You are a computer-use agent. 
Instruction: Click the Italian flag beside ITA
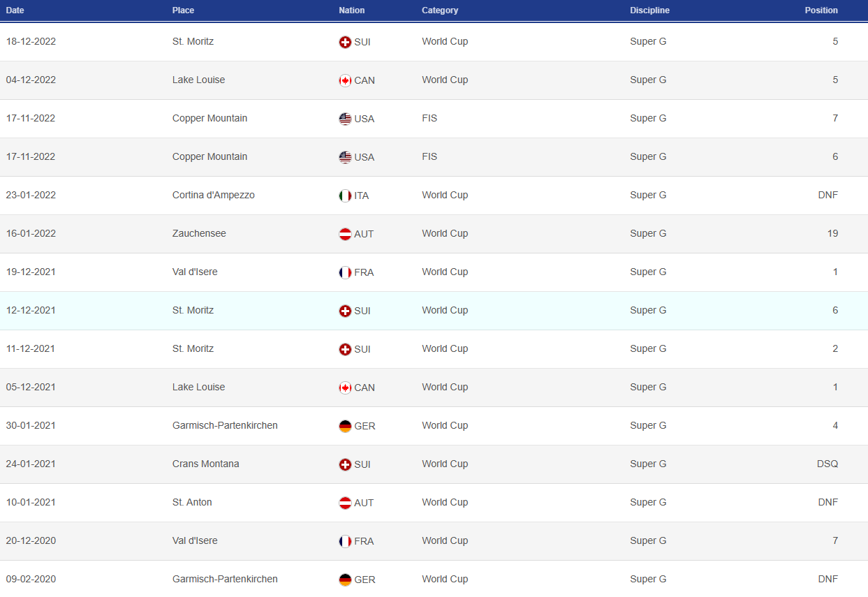345,196
